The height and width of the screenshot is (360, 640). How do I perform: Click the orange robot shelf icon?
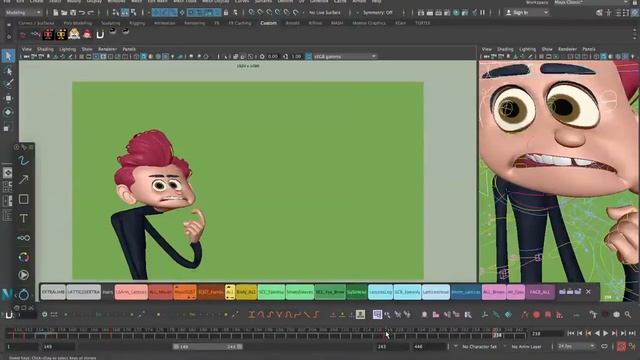click(61, 34)
